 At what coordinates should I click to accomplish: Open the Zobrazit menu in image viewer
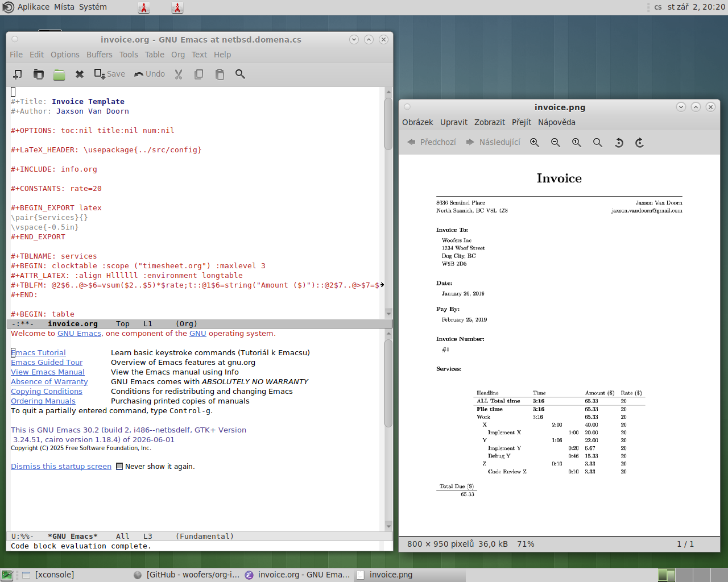click(490, 122)
